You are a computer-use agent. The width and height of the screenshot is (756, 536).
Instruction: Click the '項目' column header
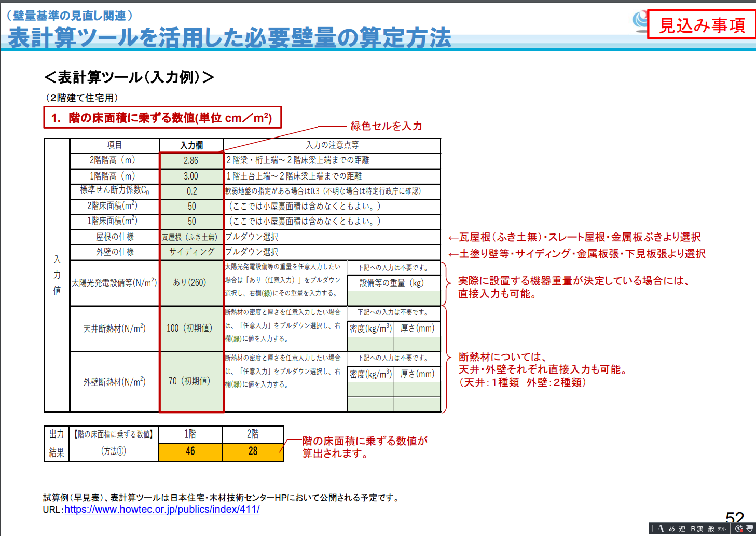114,145
